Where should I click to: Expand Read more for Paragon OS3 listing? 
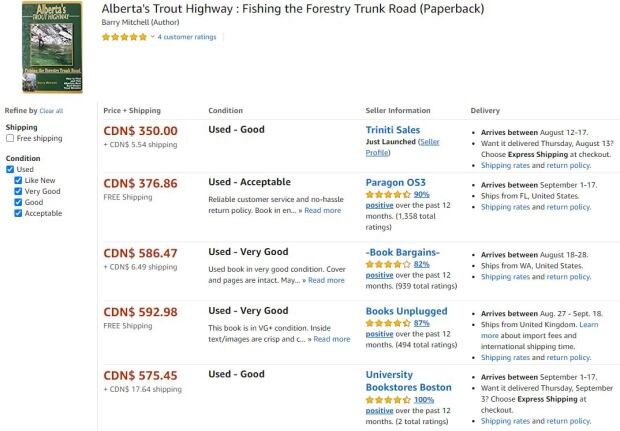point(322,210)
